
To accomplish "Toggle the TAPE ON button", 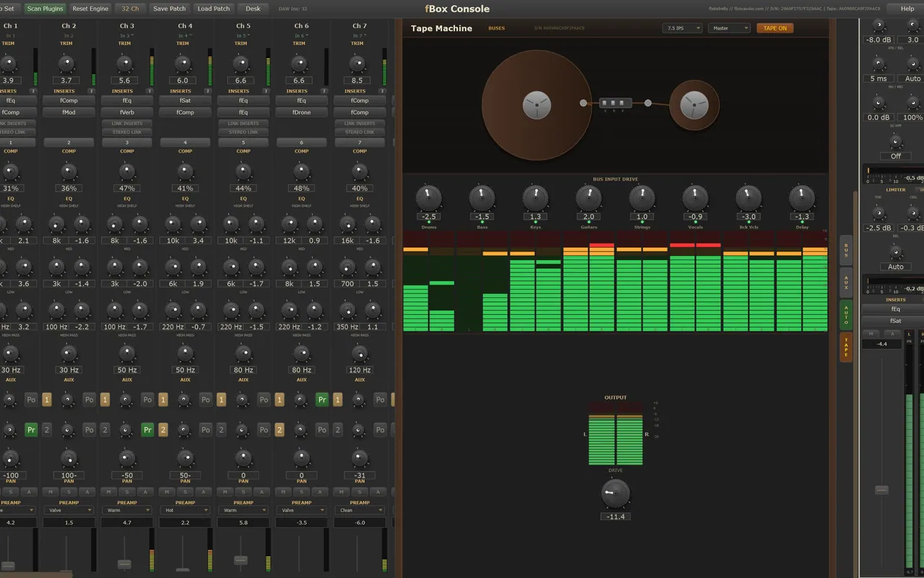I will (775, 28).
